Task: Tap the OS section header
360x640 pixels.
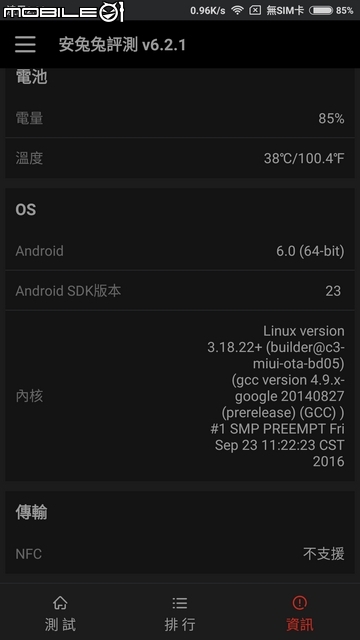Action: [x=26, y=210]
